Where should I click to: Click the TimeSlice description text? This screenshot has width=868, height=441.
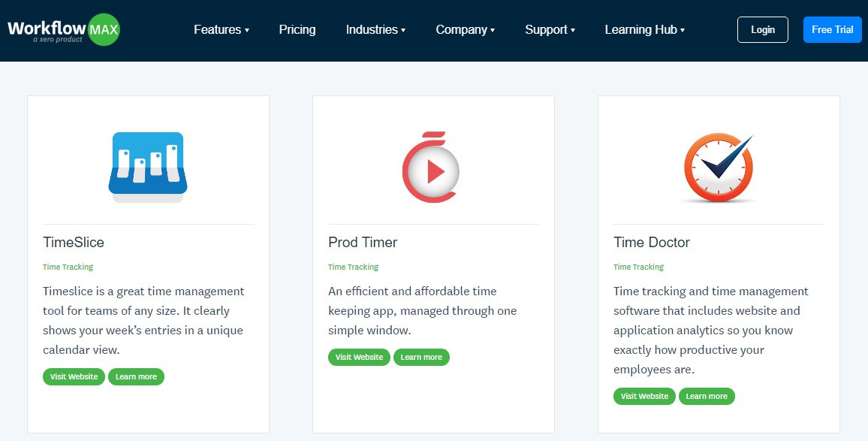click(144, 321)
